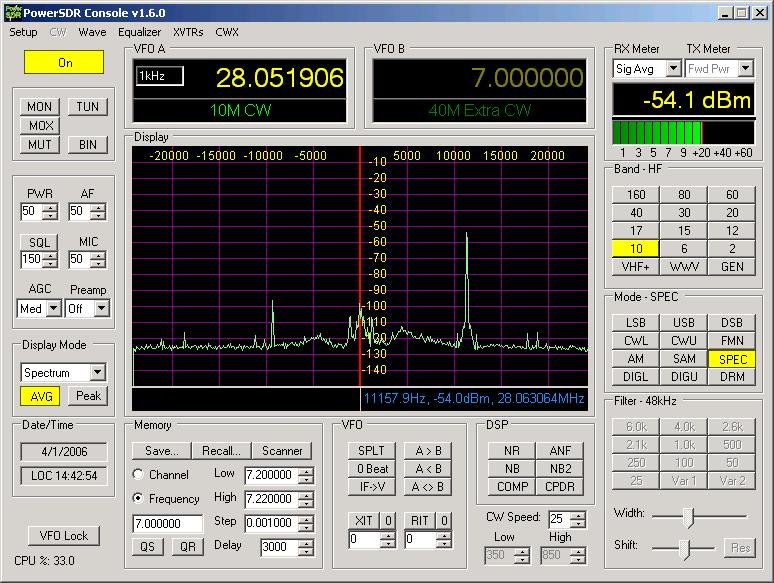Screen dimensions: 774x583
Task: Select FMN mode
Action: click(732, 341)
